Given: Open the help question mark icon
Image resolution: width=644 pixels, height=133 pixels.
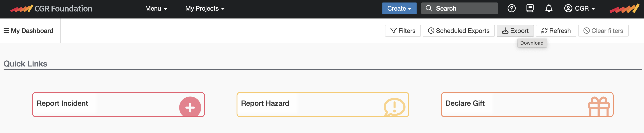Looking at the screenshot, I should (x=512, y=8).
